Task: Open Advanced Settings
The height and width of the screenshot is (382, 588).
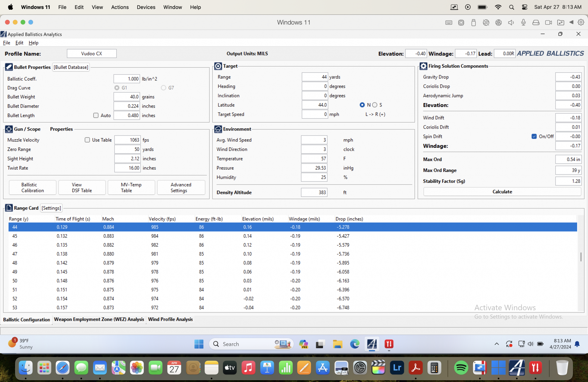Action: click(181, 187)
